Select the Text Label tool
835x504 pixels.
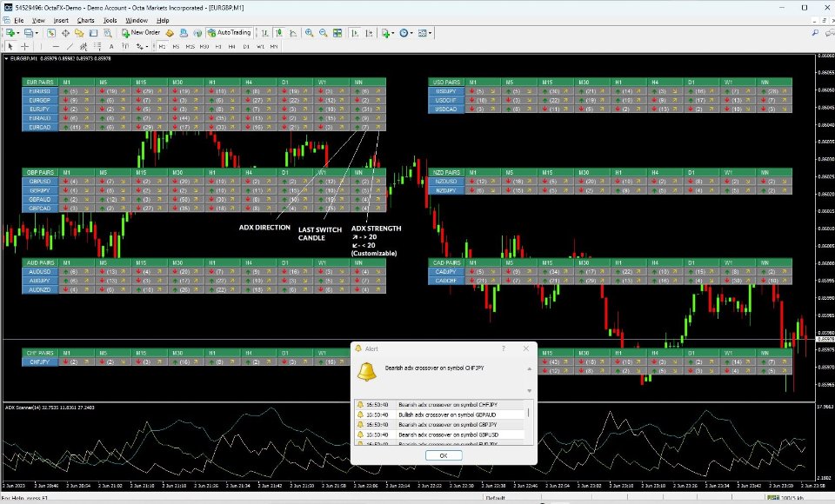tap(125, 47)
